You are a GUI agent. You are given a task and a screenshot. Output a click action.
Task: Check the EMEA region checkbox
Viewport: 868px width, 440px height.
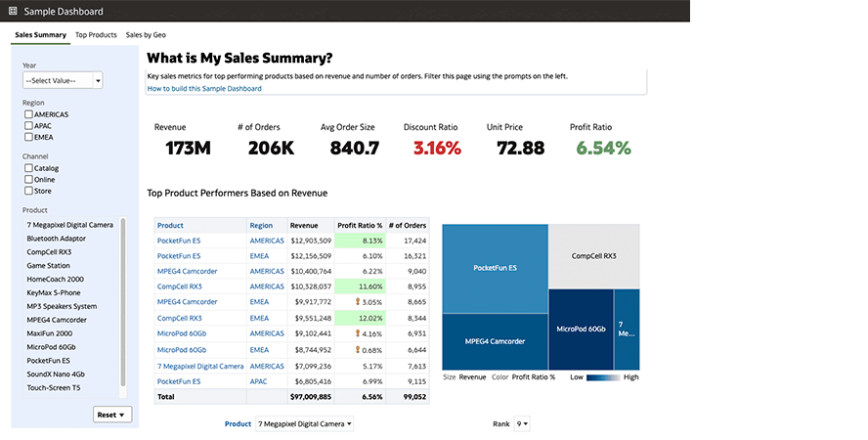click(x=28, y=137)
